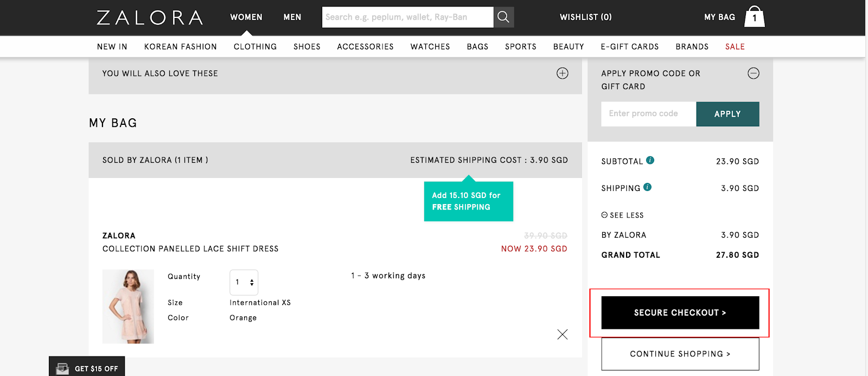
Task: Expand You Will Also Love These
Action: click(x=563, y=73)
